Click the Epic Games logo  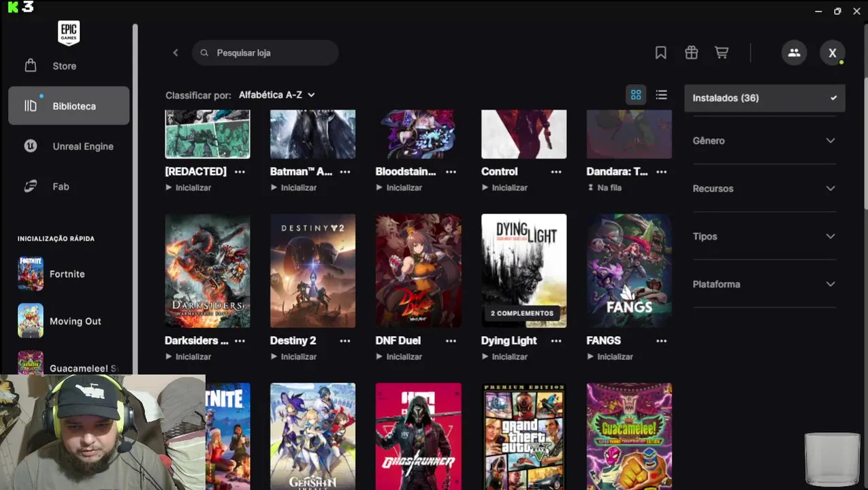click(x=69, y=33)
